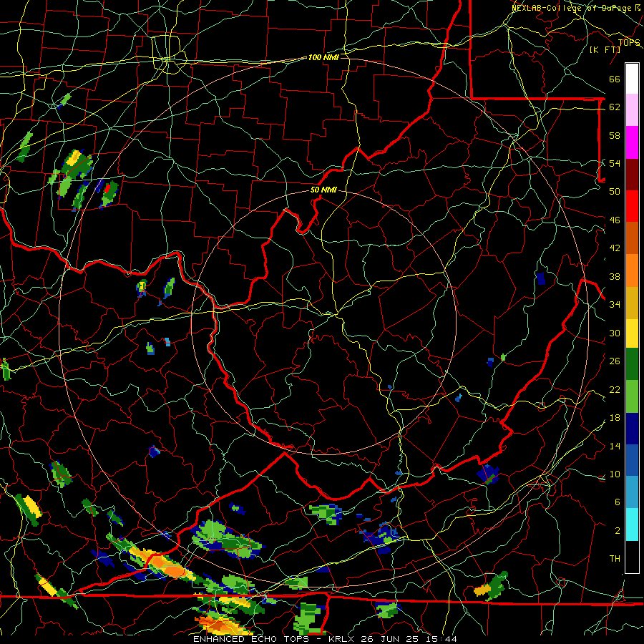Click the [K FT] units label
The width and height of the screenshot is (644, 644).
point(605,49)
